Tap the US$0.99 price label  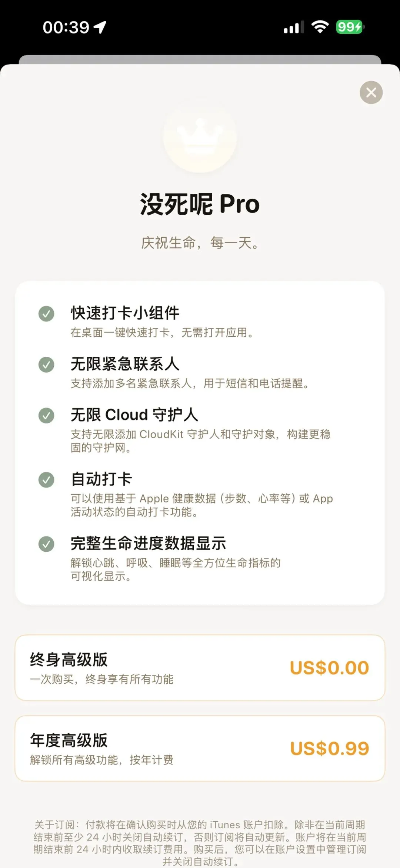330,749
